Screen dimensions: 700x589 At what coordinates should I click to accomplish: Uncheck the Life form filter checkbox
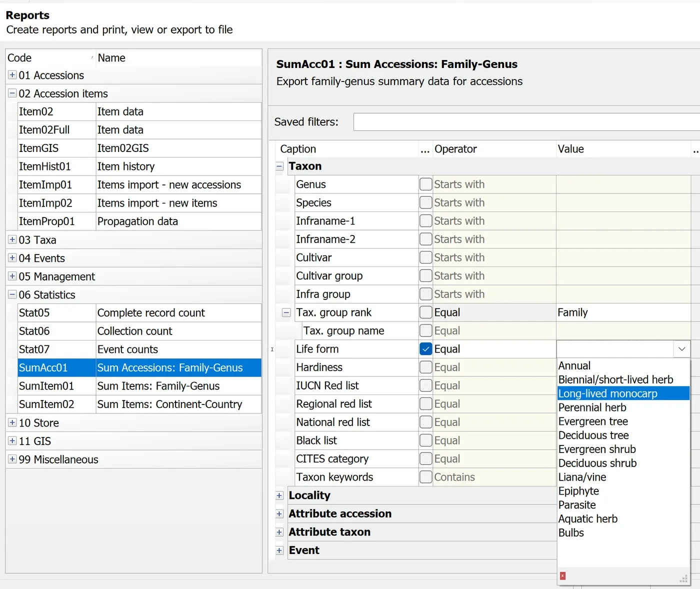coord(425,349)
